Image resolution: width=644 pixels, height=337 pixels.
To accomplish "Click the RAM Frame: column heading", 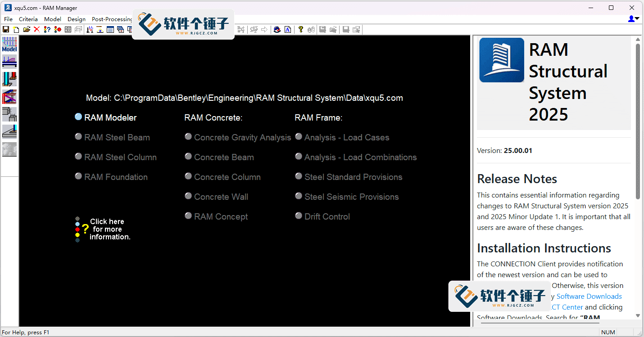I will 318,118.
